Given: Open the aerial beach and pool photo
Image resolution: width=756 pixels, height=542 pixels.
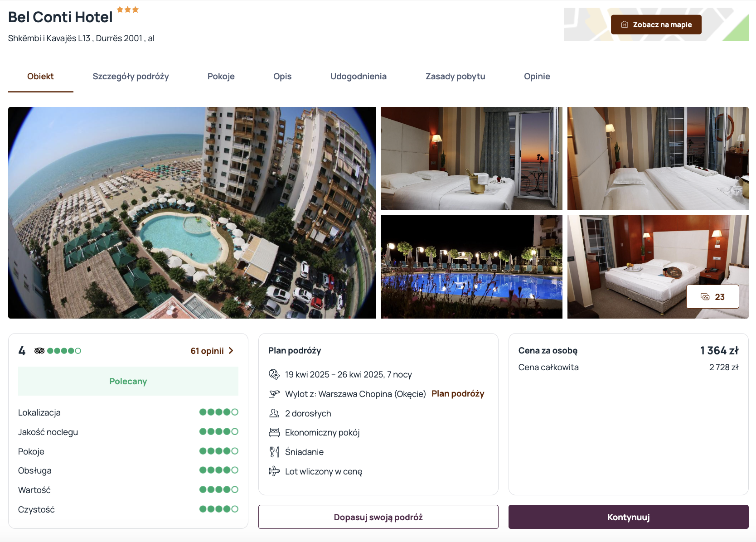Looking at the screenshot, I should (192, 213).
